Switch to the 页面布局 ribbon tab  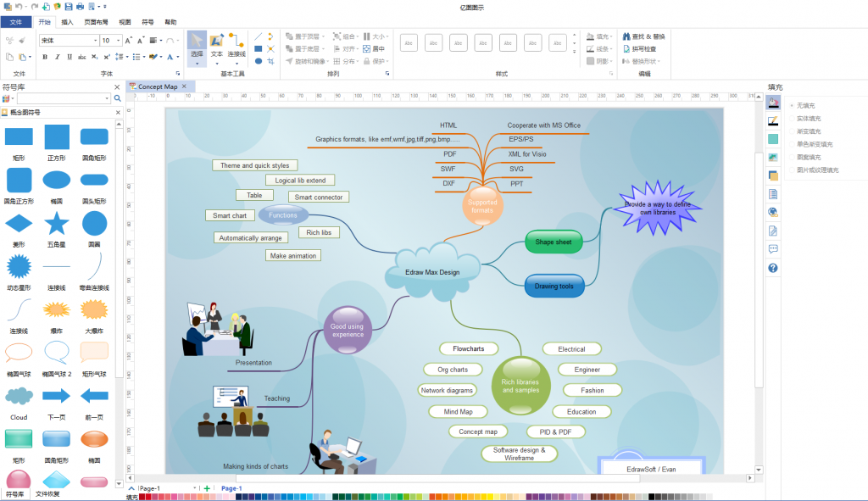96,22
